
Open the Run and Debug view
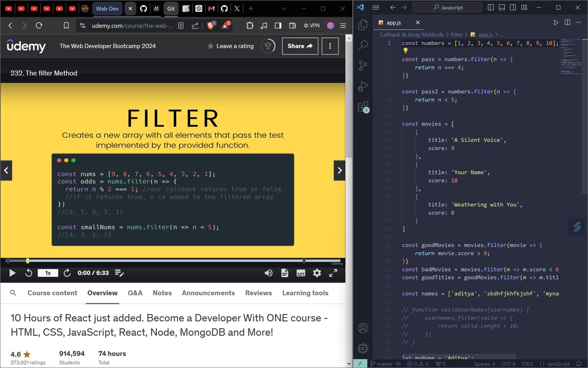(363, 86)
